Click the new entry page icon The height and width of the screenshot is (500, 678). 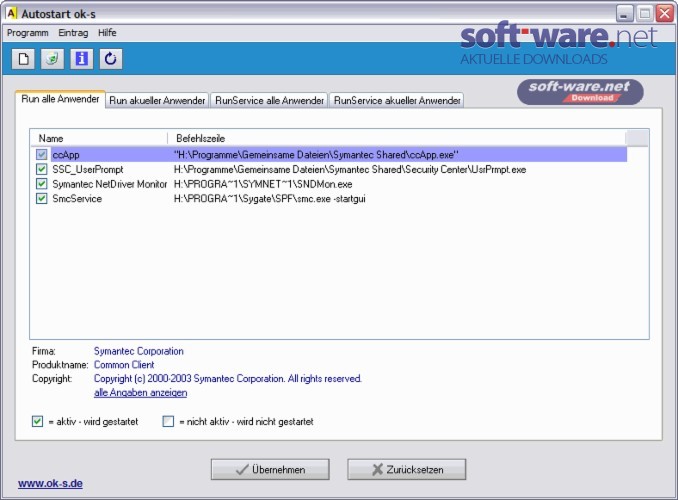[23, 58]
